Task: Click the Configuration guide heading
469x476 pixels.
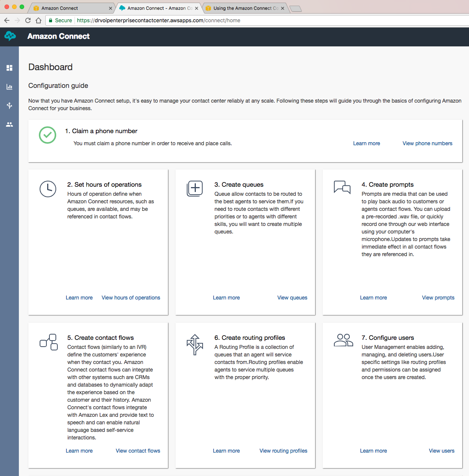Action: [58, 86]
